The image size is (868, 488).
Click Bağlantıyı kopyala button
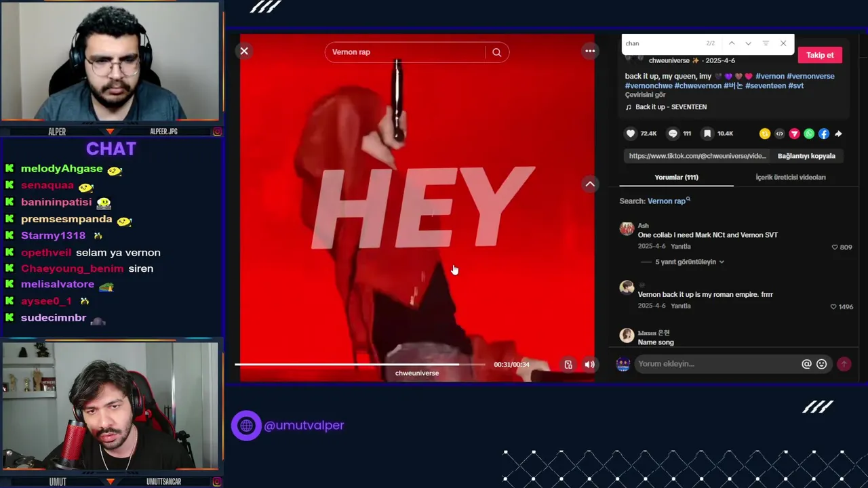pyautogui.click(x=806, y=156)
